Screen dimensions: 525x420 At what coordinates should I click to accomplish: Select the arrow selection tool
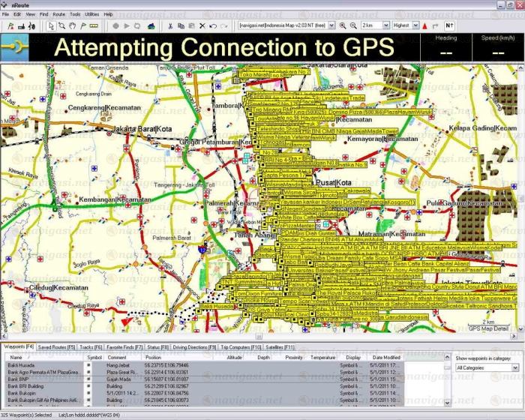(x=51, y=25)
